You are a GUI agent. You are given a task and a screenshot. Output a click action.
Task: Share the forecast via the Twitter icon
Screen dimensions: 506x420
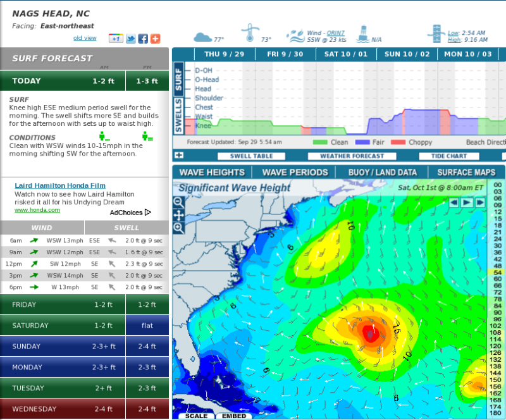point(131,39)
